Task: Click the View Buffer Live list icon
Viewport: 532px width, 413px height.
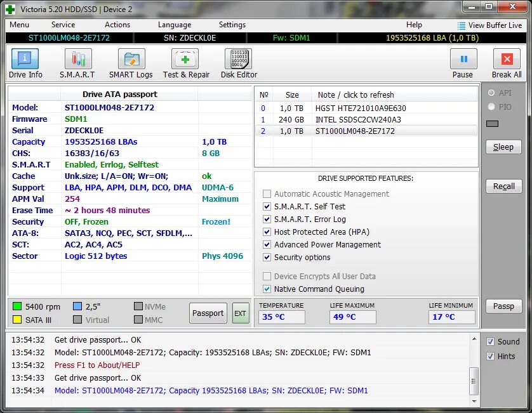Action: tap(461, 25)
